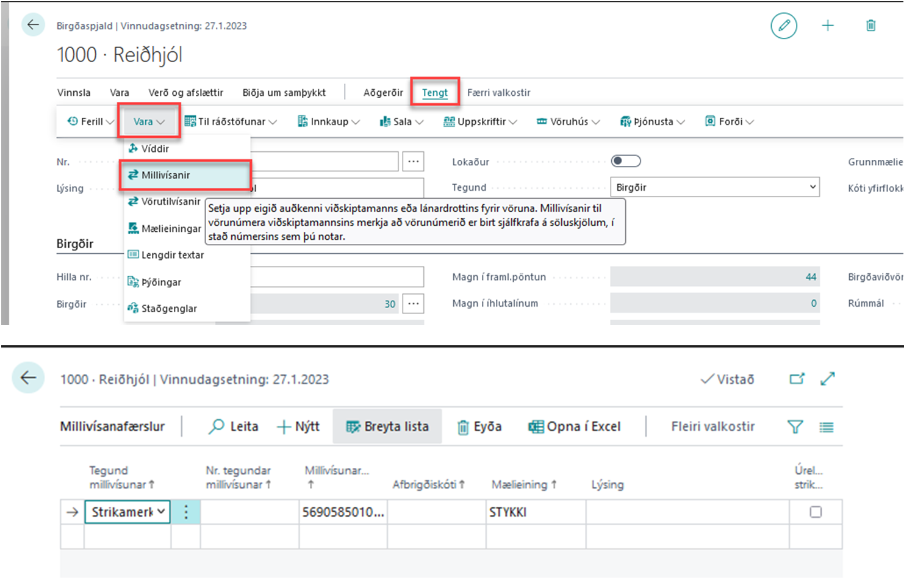
Task: Click the Leita search button
Action: click(234, 426)
